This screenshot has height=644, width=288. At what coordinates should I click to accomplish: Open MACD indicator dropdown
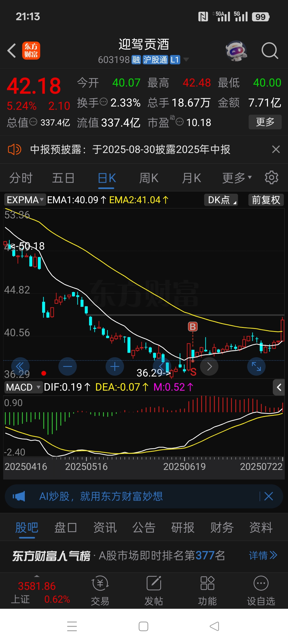tap(23, 387)
